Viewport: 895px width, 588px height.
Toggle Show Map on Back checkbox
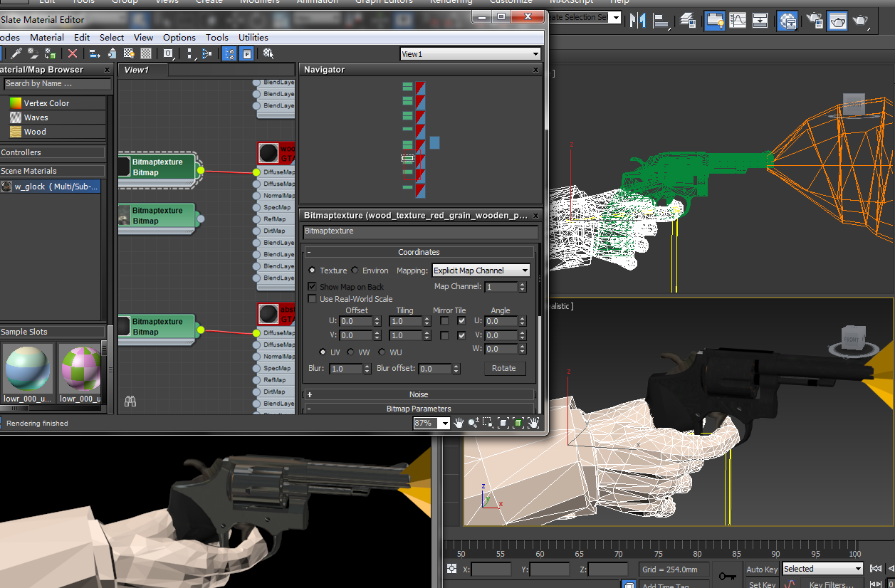[313, 286]
